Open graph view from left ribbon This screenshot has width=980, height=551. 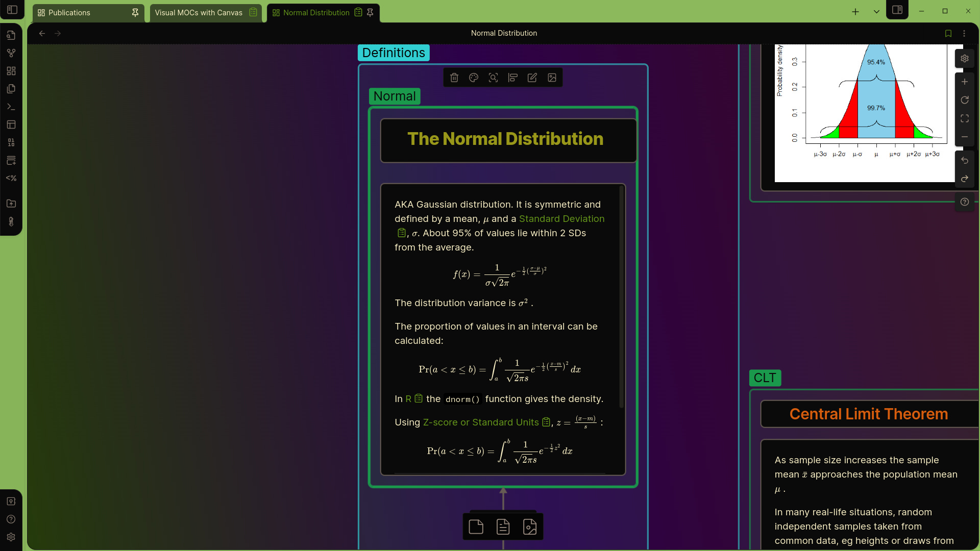point(11,53)
